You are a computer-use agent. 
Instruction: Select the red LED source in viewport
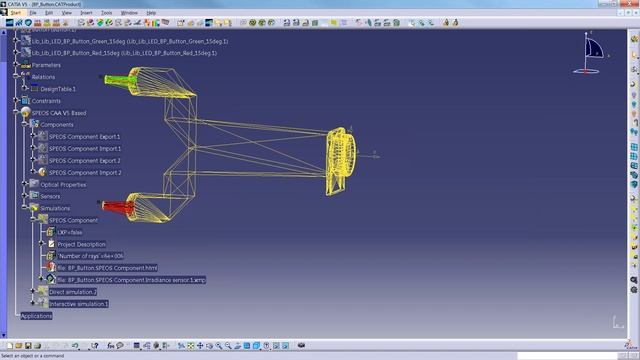[118, 206]
